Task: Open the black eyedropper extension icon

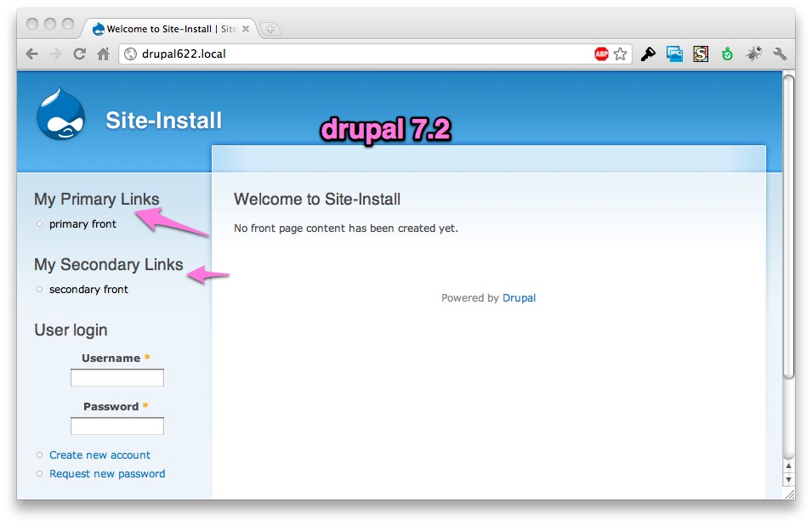Action: (x=648, y=54)
